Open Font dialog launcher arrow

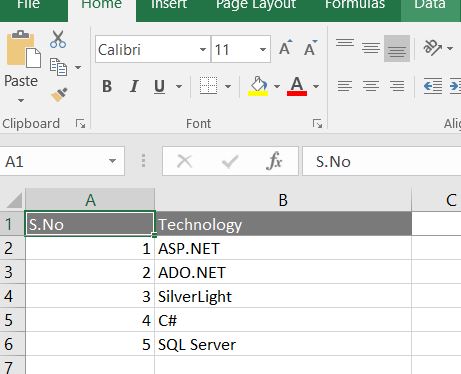(x=317, y=124)
